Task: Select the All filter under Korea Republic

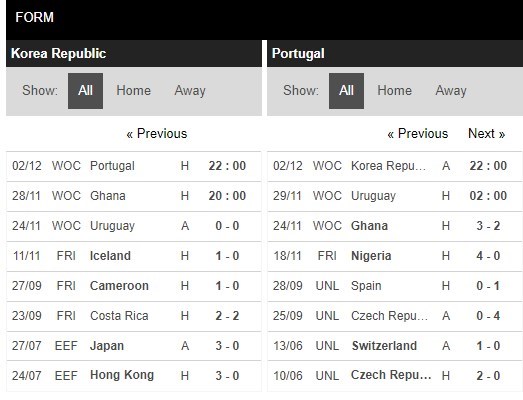Action: (x=85, y=91)
